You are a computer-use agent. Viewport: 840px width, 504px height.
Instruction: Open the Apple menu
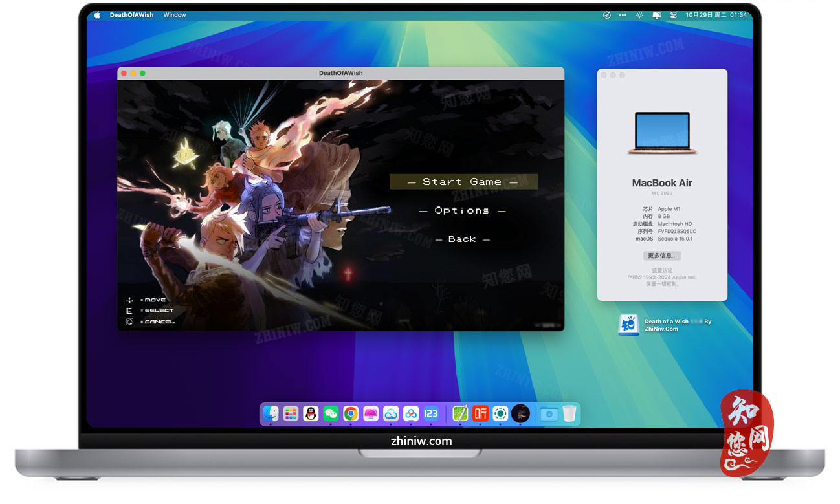click(98, 15)
